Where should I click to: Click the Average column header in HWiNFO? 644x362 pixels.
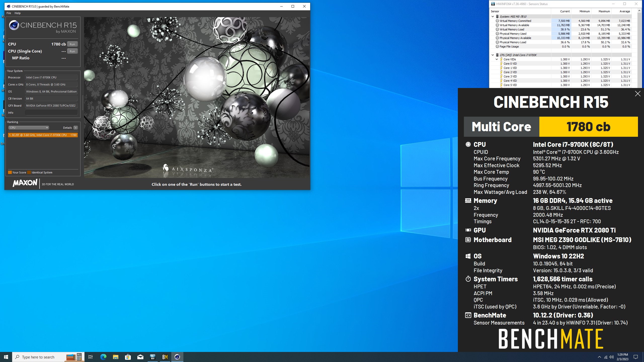pyautogui.click(x=621, y=11)
